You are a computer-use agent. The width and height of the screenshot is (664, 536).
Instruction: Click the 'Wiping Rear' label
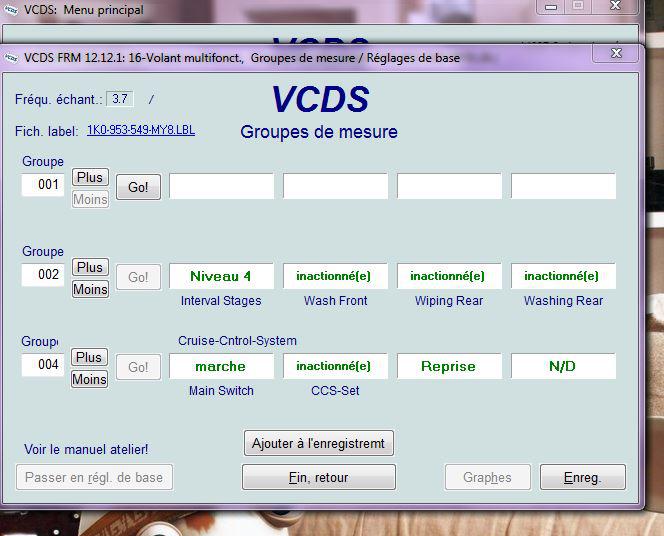click(449, 301)
